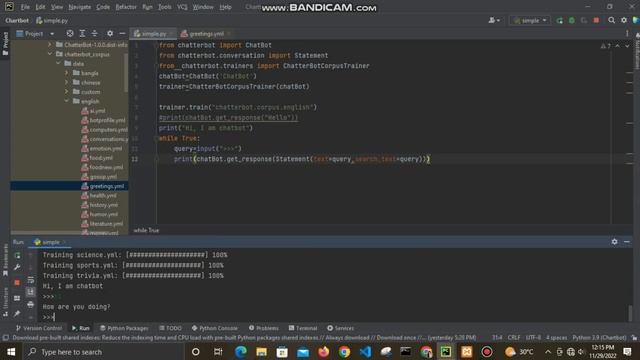Hide the Project panel with minus icon
This screenshot has height=360, width=640.
[x=122, y=33]
